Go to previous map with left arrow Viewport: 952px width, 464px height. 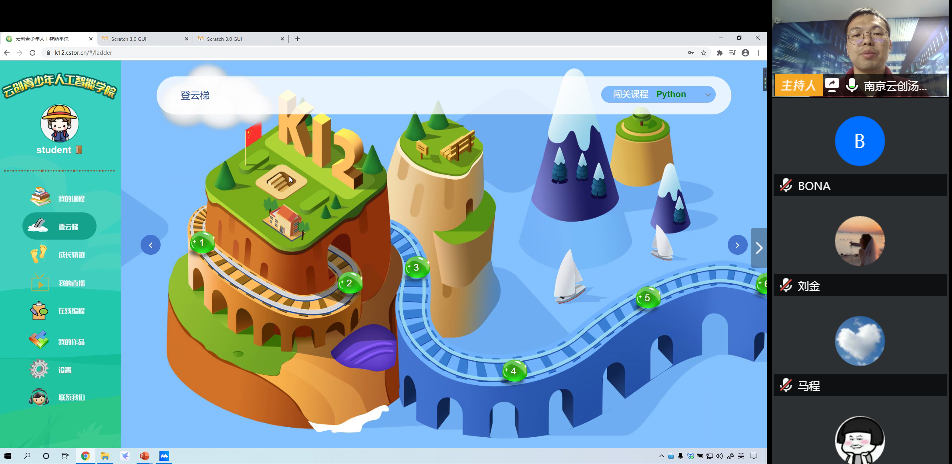tap(151, 245)
